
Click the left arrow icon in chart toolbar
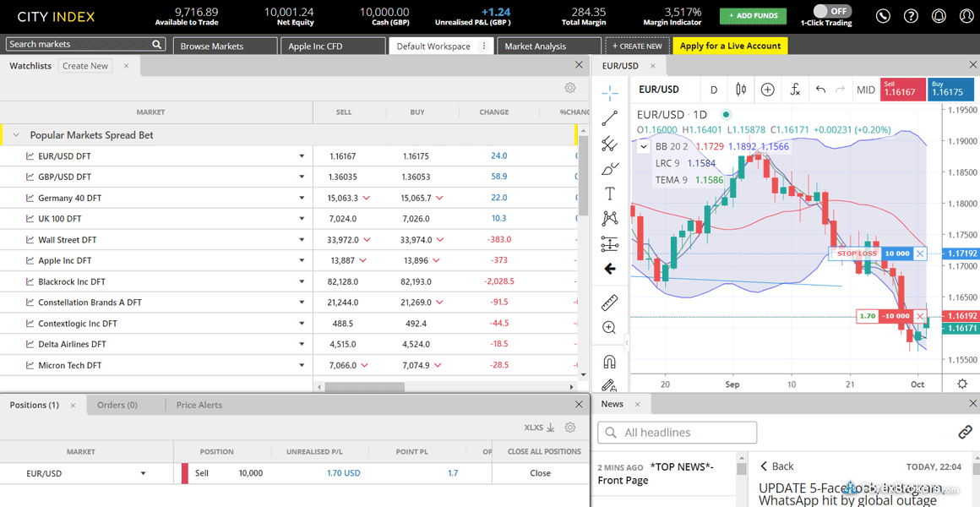point(610,269)
